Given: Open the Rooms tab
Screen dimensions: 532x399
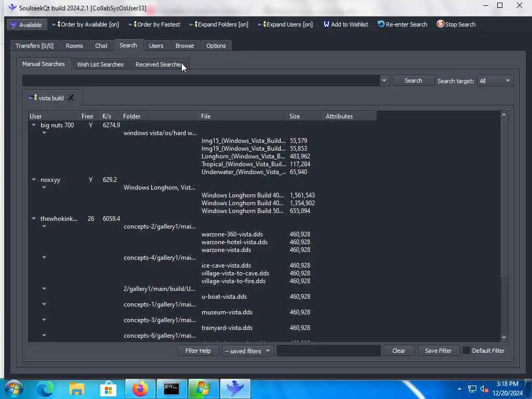Looking at the screenshot, I should [74, 46].
